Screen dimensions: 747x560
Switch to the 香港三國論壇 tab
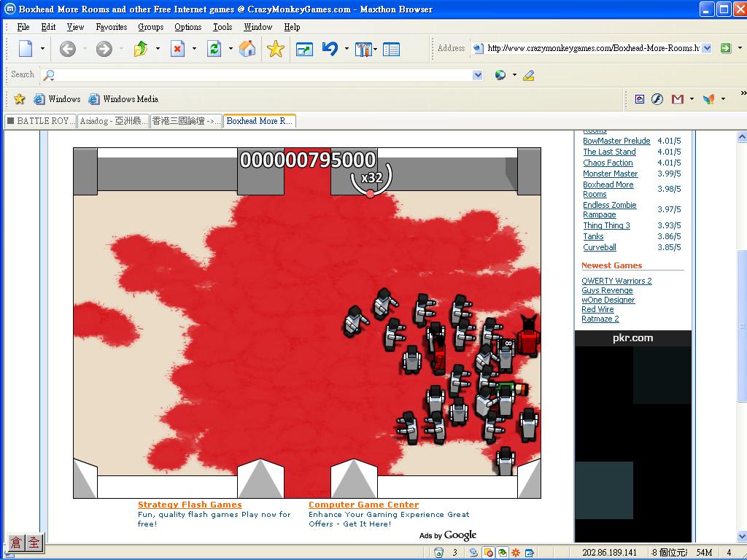186,121
